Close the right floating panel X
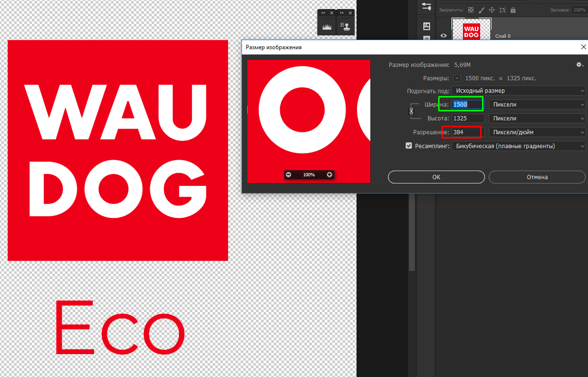588x377 pixels. 350,13
